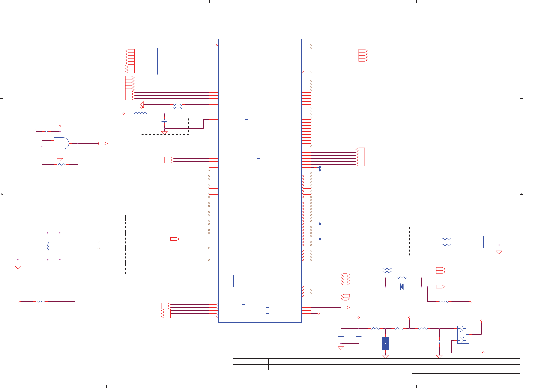Select the small blue rectangular crystal component

pyautogui.click(x=81, y=245)
